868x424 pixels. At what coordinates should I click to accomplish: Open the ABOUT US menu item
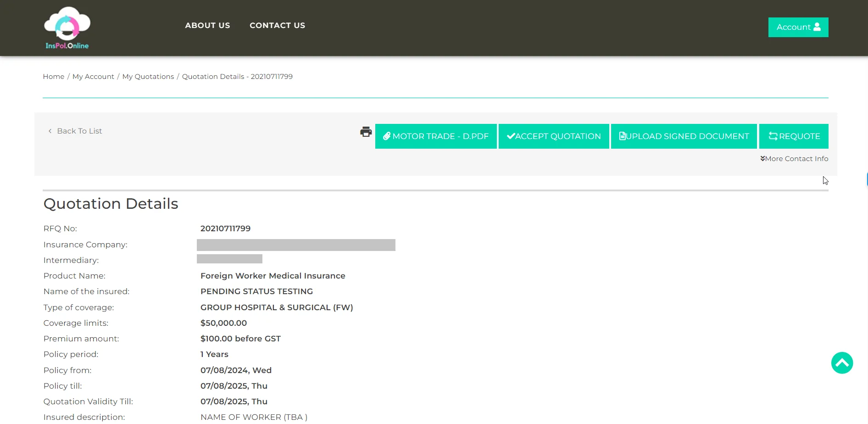207,25
